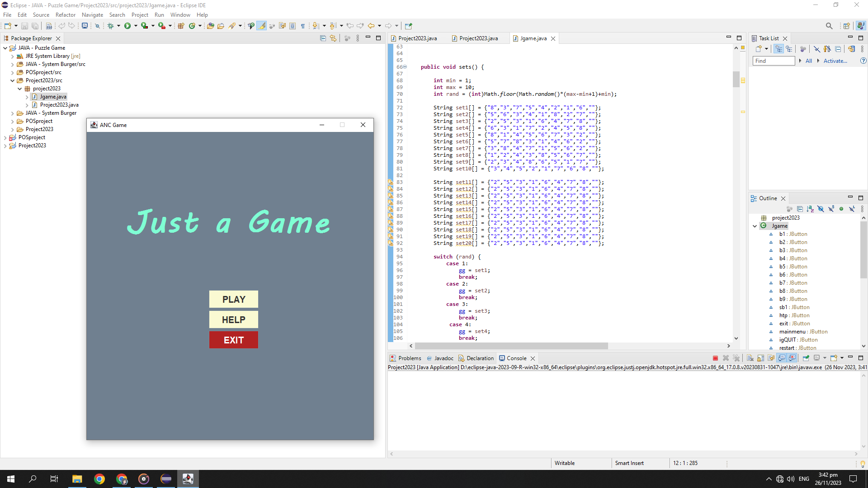The height and width of the screenshot is (488, 868).
Task: Open the ENG language indicator in the tray
Action: tap(804, 479)
